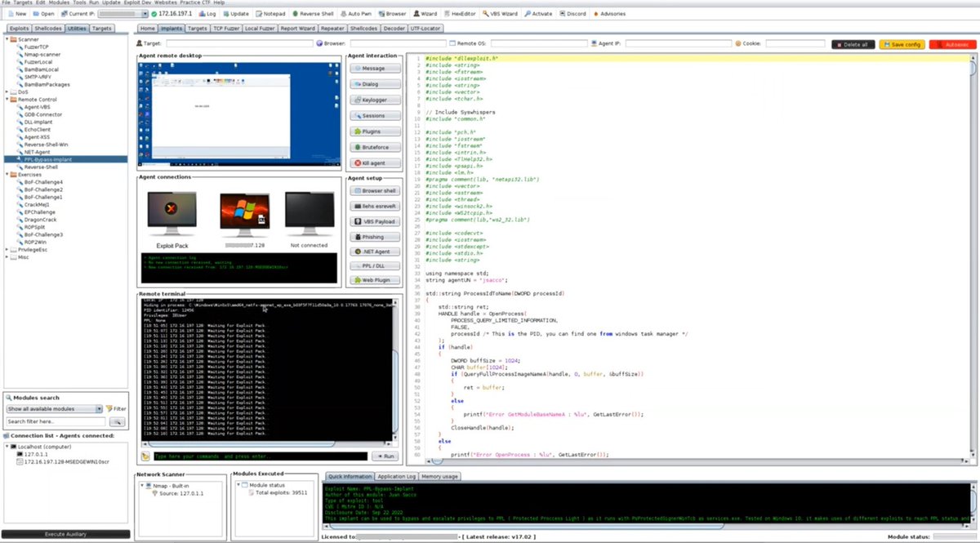This screenshot has width=980, height=543.
Task: Click the Open toolbar button
Action: tap(43, 14)
